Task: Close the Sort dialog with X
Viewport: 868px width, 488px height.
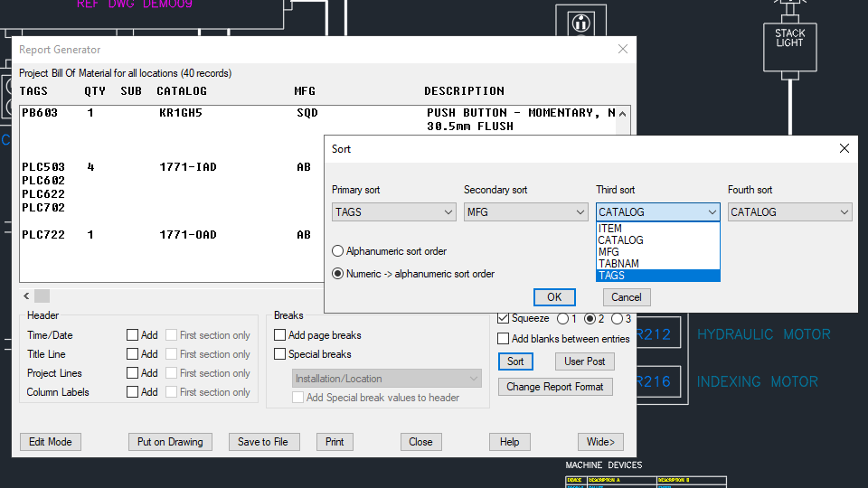Action: [844, 148]
